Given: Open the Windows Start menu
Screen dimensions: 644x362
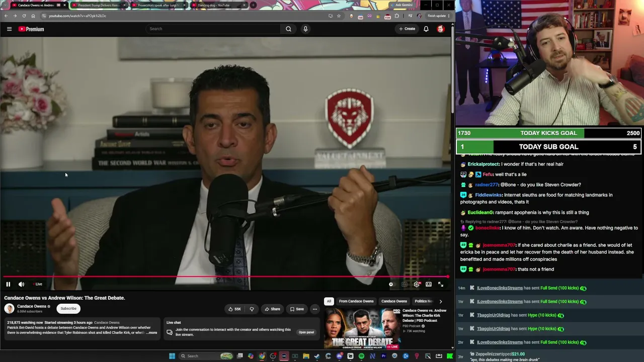Looking at the screenshot, I should (x=172, y=356).
